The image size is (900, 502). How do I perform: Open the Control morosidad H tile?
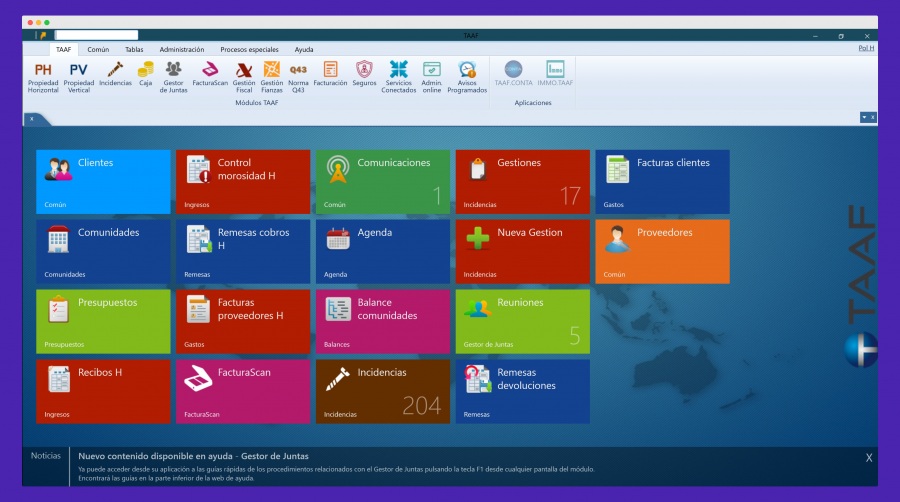click(x=243, y=182)
